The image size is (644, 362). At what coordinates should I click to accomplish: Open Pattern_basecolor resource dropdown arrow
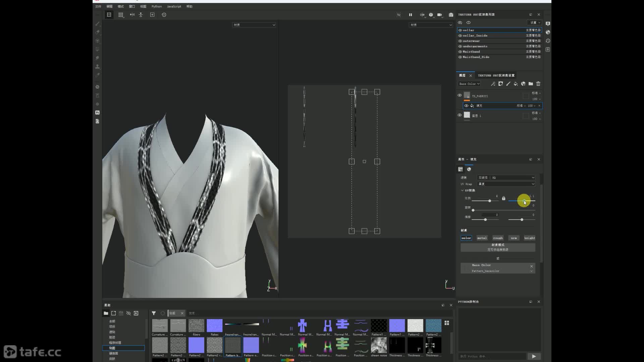click(531, 271)
